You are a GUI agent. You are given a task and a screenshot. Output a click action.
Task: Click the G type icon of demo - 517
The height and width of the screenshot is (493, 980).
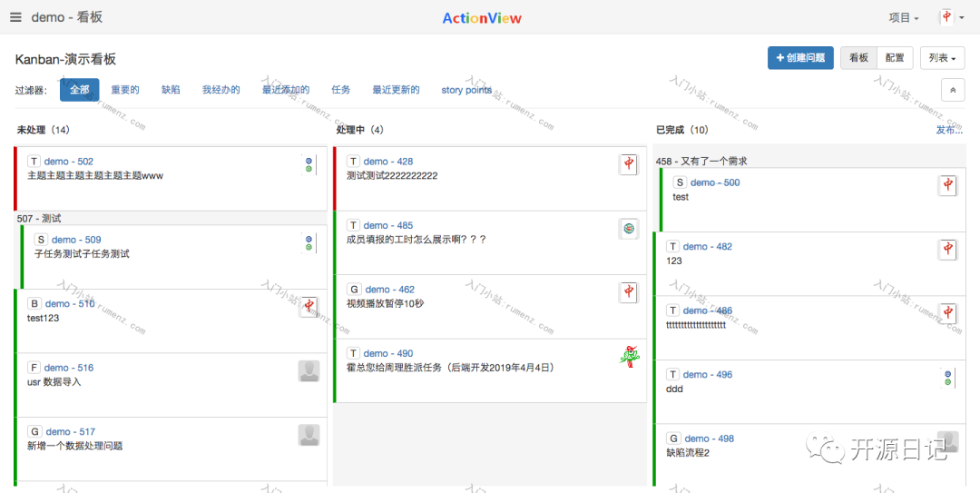tap(35, 431)
